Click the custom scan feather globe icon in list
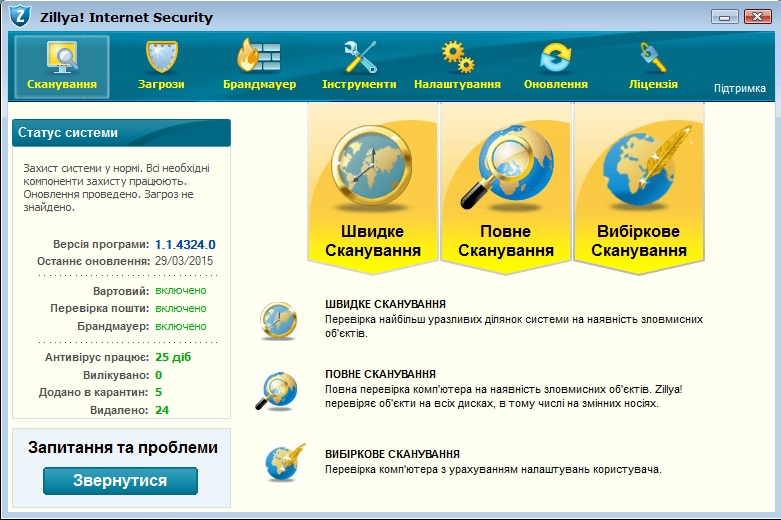Image resolution: width=781 pixels, height=520 pixels. point(277,461)
